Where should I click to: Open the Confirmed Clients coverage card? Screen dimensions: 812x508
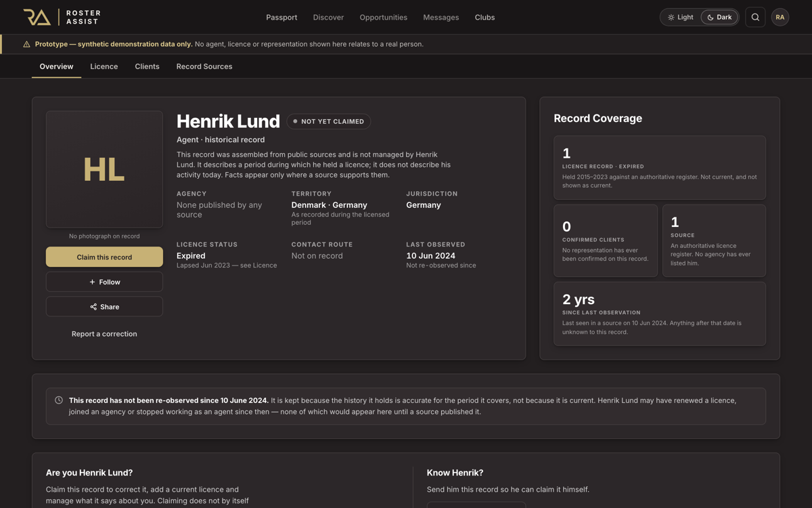606,240
